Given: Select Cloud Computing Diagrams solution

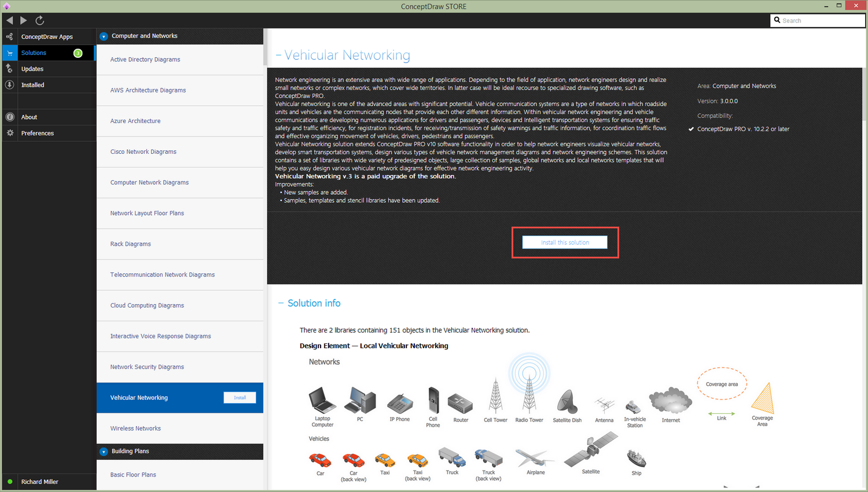Looking at the screenshot, I should point(180,305).
